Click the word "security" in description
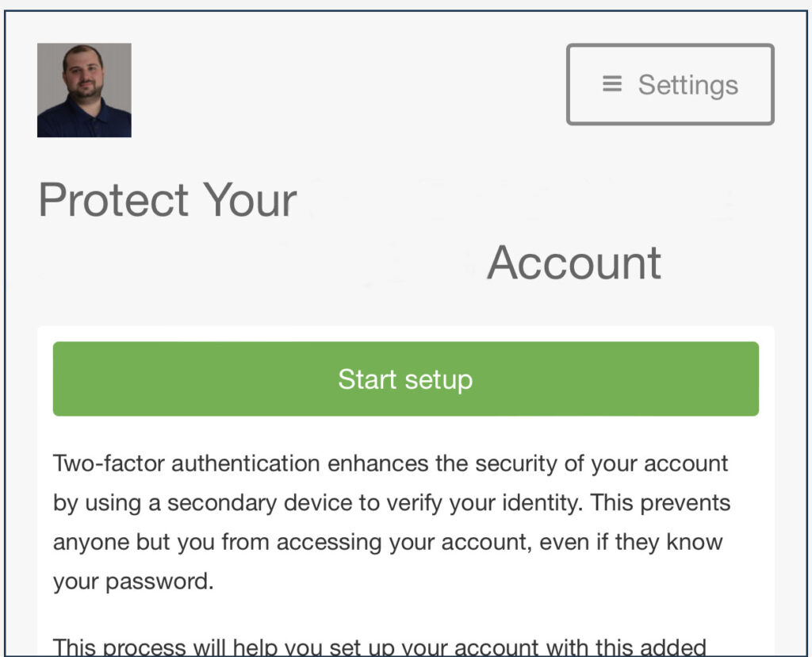Screen dimensions: 812x657 (x=515, y=464)
